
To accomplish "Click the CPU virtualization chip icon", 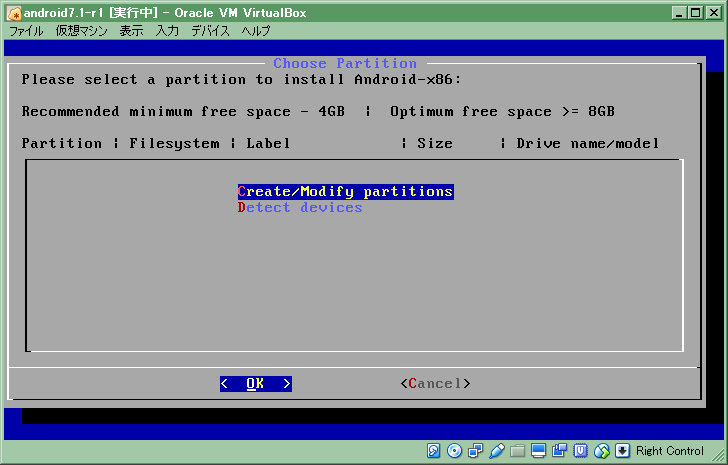I will click(x=581, y=450).
